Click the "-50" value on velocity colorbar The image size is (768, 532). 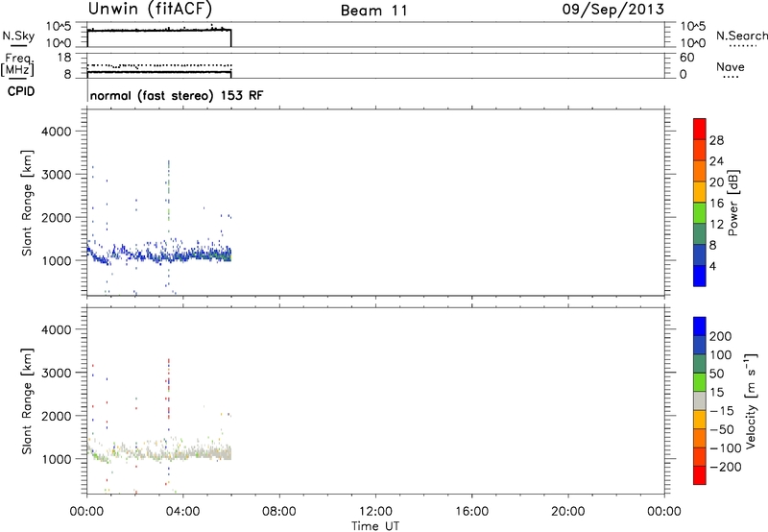pyautogui.click(x=722, y=429)
